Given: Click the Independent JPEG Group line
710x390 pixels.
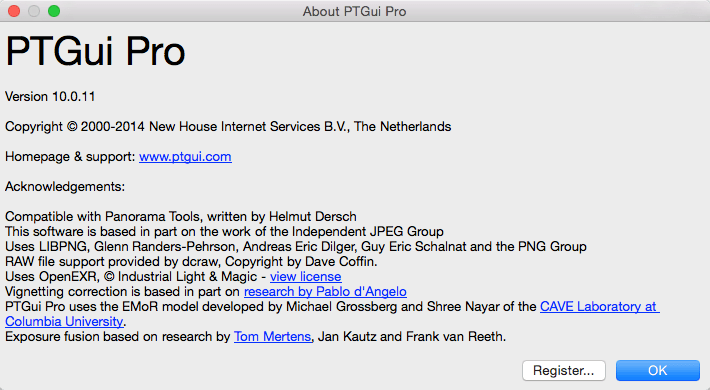Looking at the screenshot, I should pos(224,231).
